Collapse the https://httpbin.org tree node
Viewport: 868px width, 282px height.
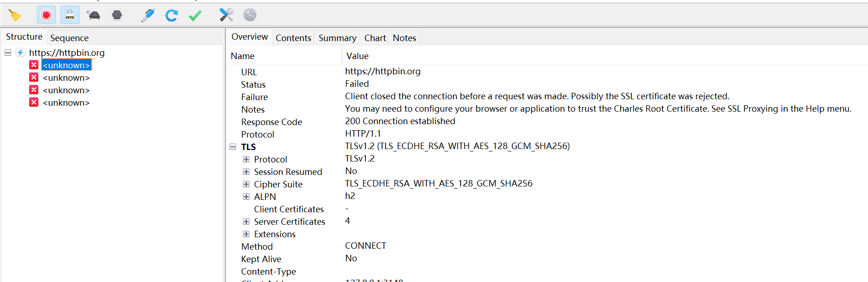pyautogui.click(x=8, y=53)
